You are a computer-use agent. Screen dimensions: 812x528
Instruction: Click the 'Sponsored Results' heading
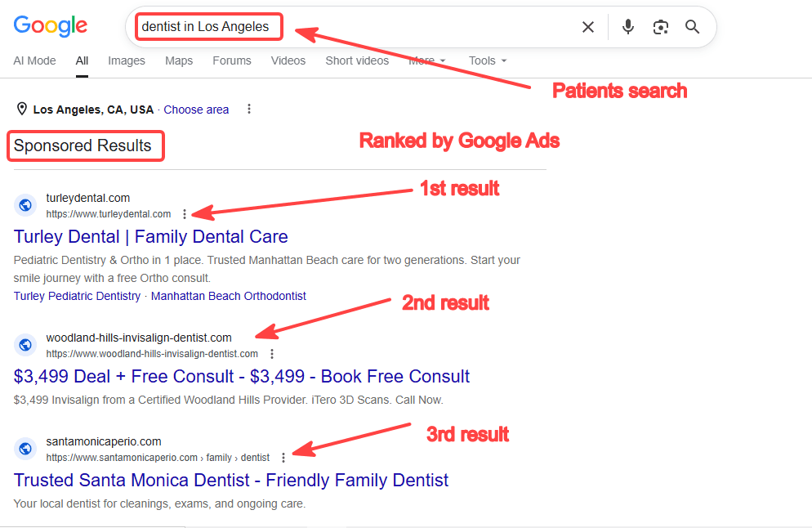coord(83,145)
